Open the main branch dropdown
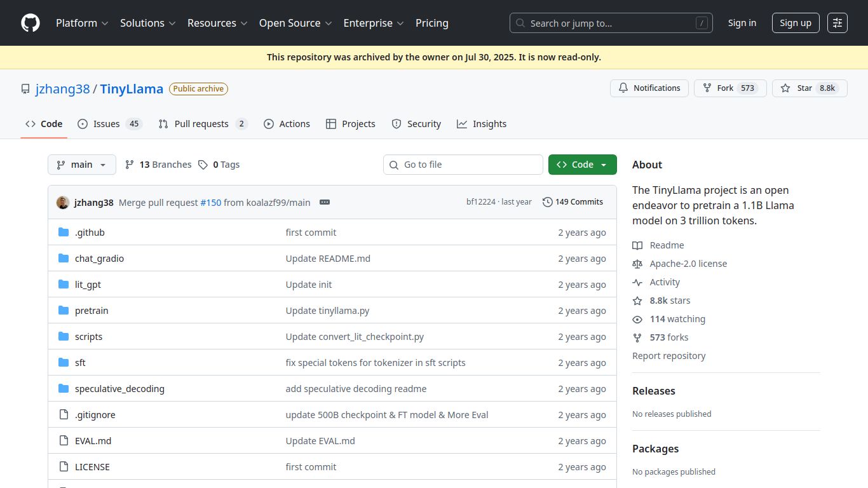Screen dimensions: 868x488 [82, 165]
